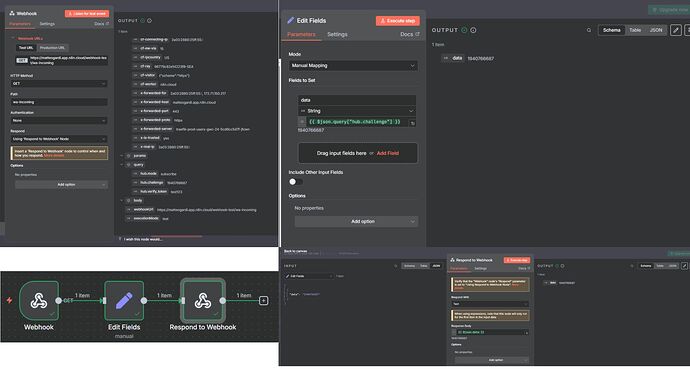The width and height of the screenshot is (690, 388).
Task: Click the Respond to Webhook icon in panel header
Action: click(452, 260)
